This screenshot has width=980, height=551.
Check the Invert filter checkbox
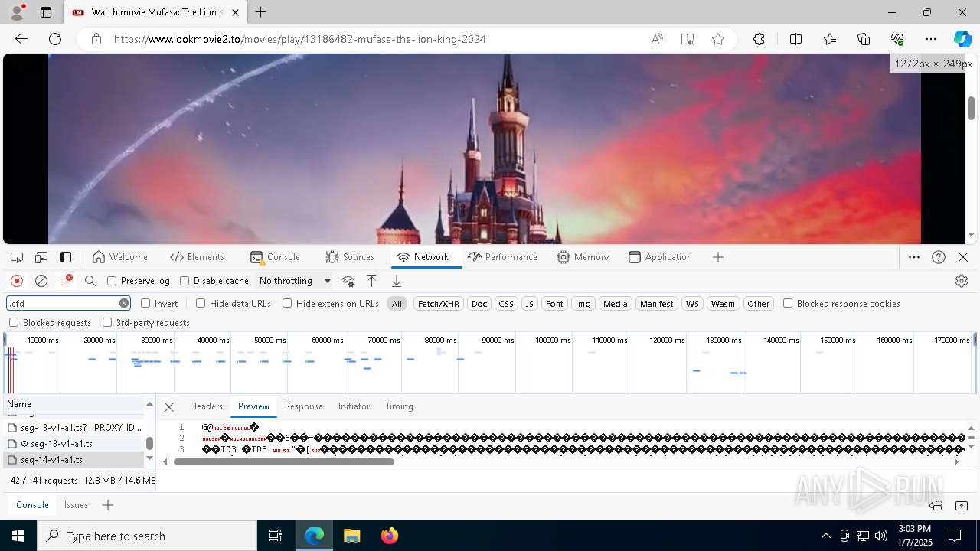[x=145, y=304]
